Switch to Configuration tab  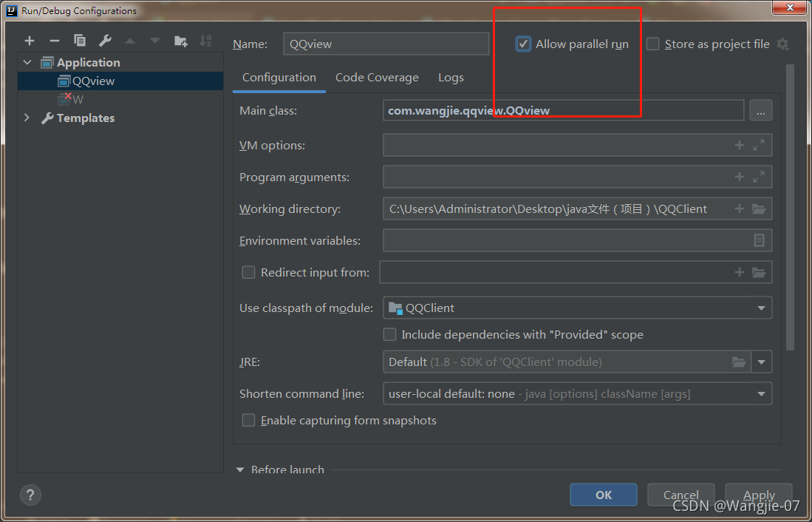[x=279, y=78]
